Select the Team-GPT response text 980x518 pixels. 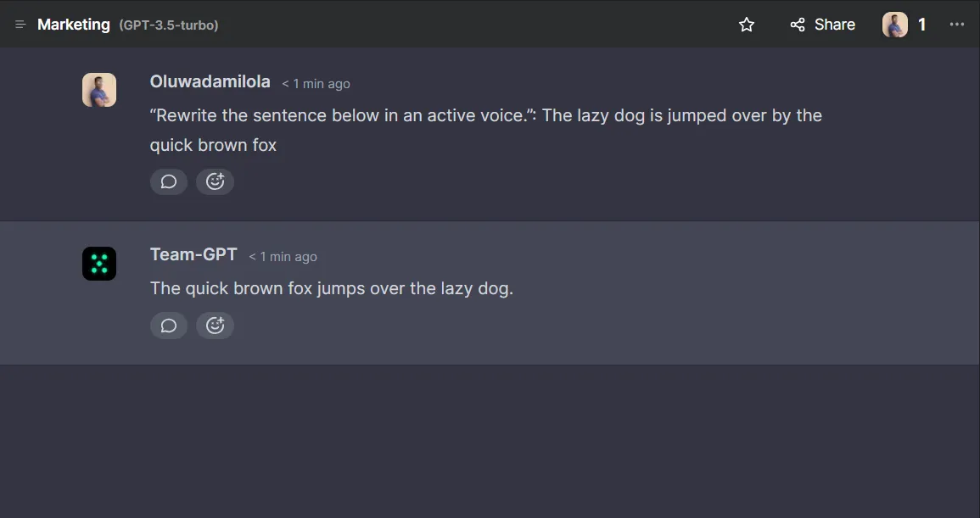(331, 288)
